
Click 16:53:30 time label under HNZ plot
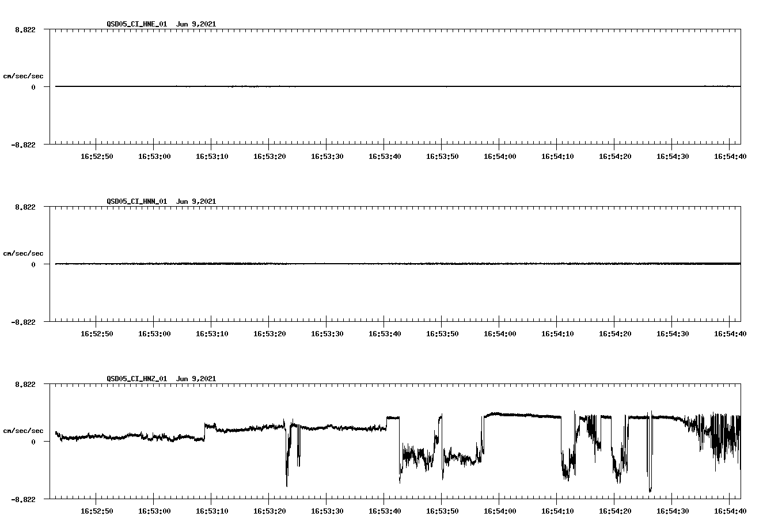coord(327,511)
